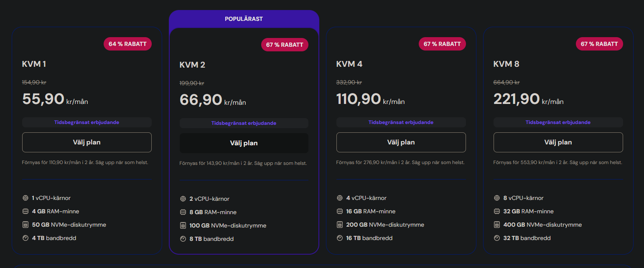Click the 64 % RABATT badge on KVM 1
This screenshot has width=644, height=268.
click(127, 44)
